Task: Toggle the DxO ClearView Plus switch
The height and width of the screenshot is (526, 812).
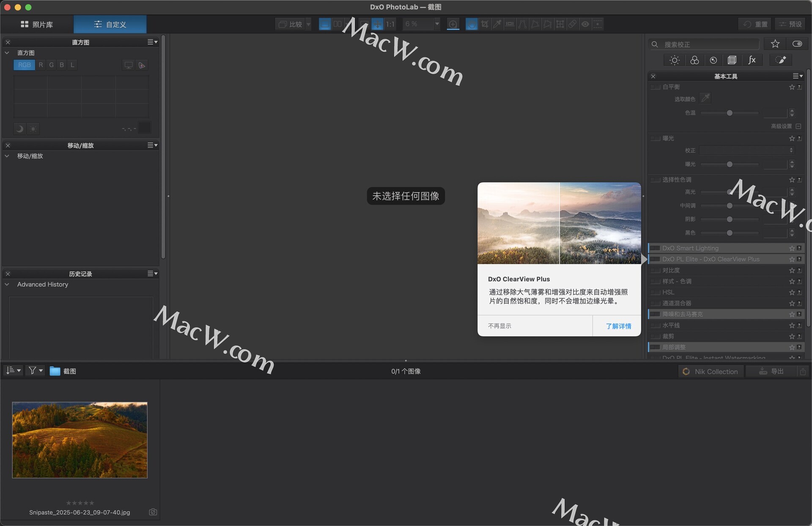Action: (x=655, y=259)
